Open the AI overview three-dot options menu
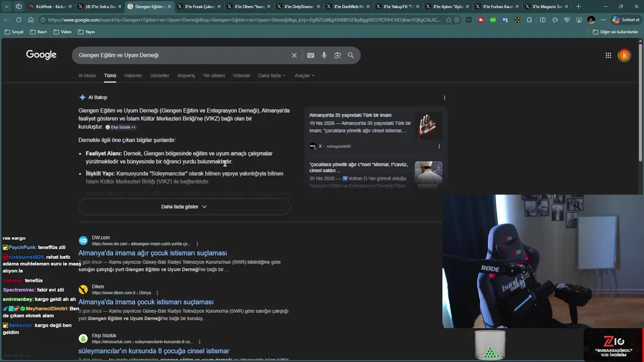 444,98
